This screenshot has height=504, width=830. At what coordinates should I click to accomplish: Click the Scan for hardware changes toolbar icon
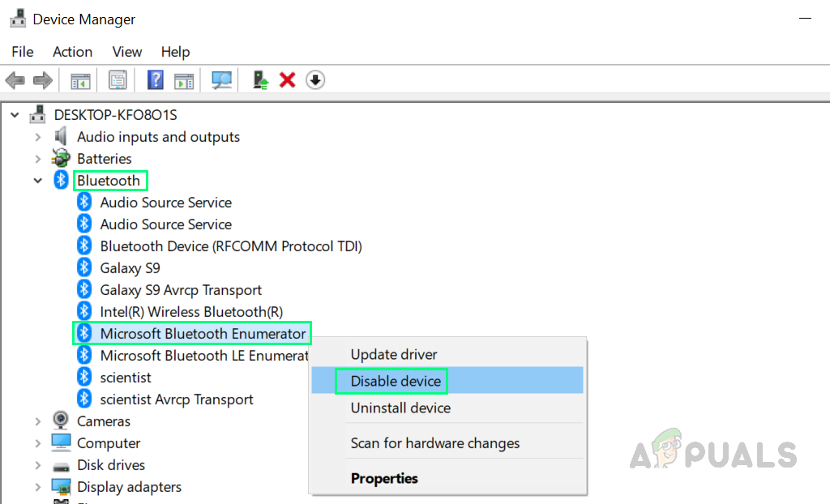[x=220, y=79]
